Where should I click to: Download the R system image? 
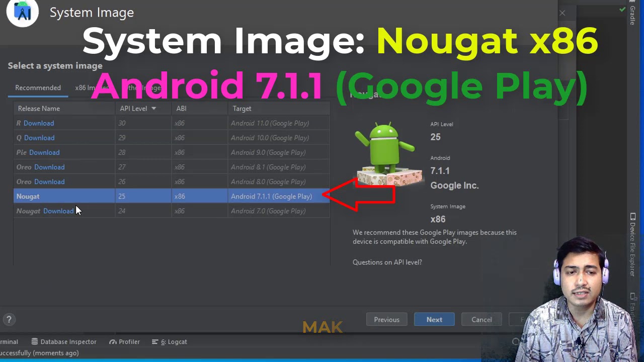(x=39, y=123)
